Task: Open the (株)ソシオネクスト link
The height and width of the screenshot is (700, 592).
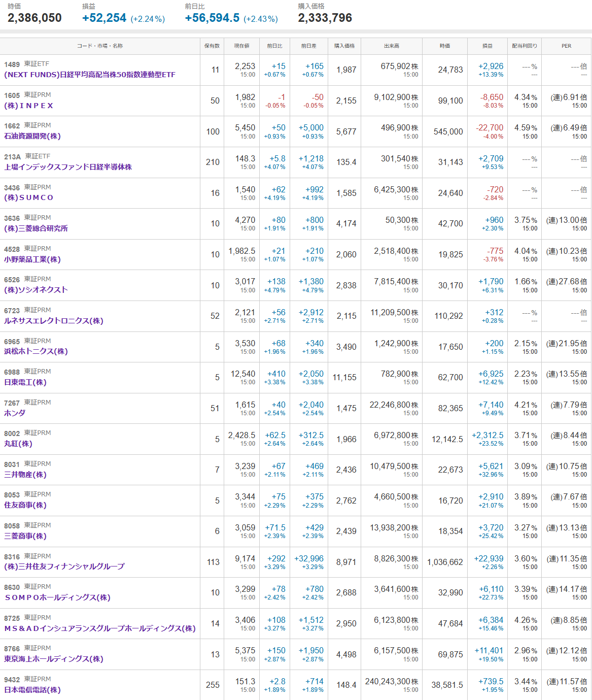Action: point(36,290)
